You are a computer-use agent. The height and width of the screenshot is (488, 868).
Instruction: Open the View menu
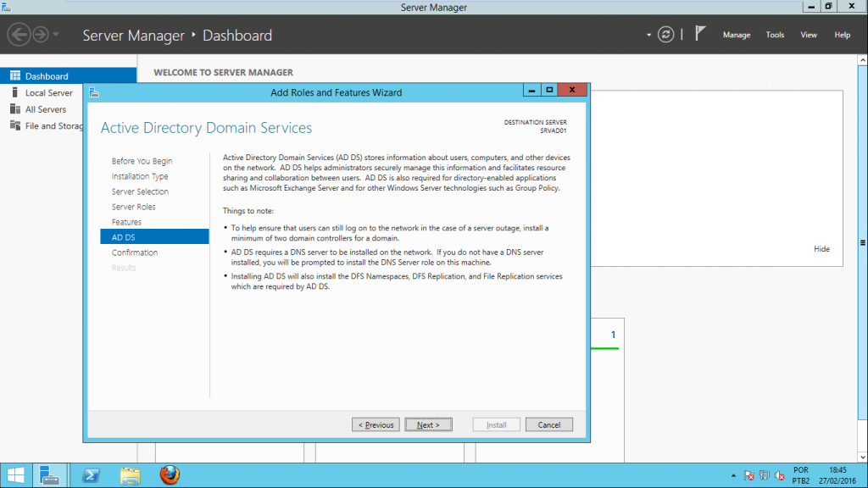[808, 35]
